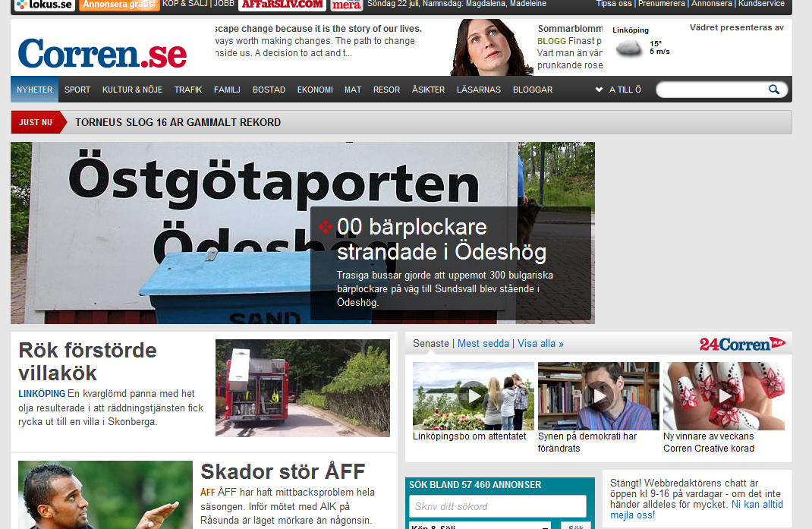Open the BOSTAD section
The width and height of the screenshot is (812, 529).
coord(269,90)
